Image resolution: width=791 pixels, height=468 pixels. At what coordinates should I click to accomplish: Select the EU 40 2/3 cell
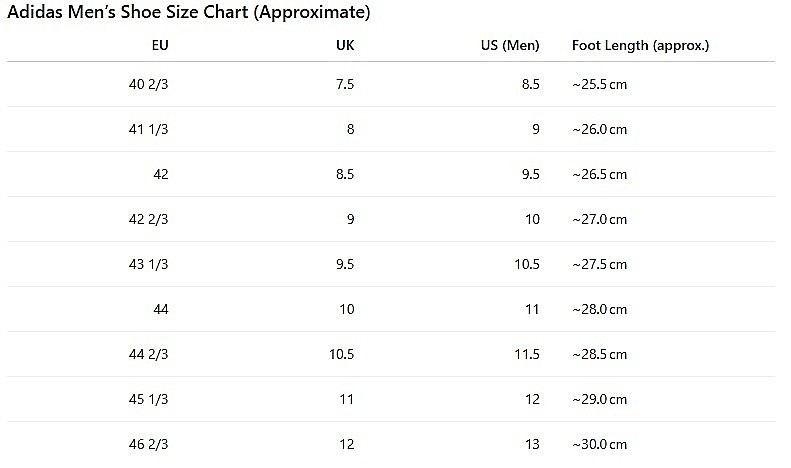tap(149, 84)
